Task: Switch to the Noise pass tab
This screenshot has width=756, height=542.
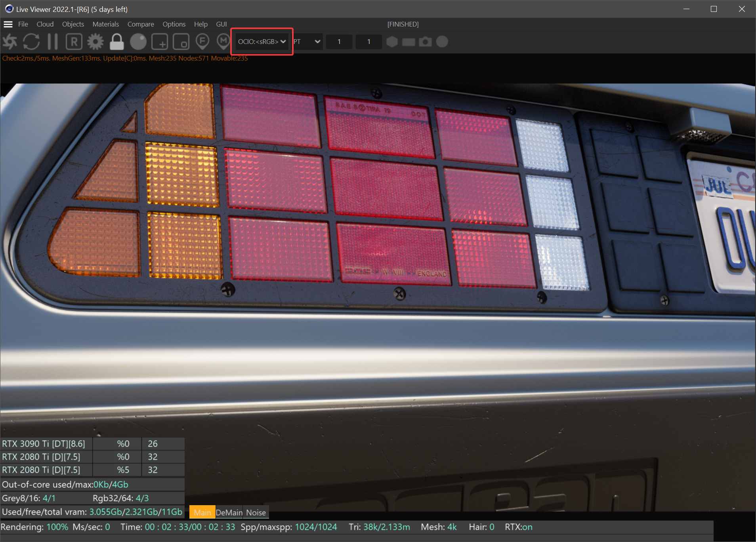Action: (256, 512)
